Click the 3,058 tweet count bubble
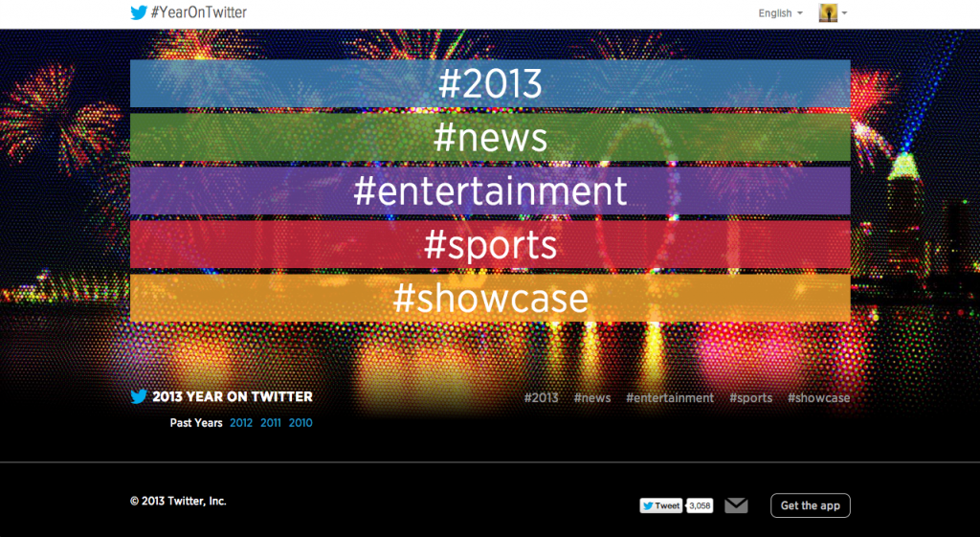The image size is (980, 537). (700, 505)
